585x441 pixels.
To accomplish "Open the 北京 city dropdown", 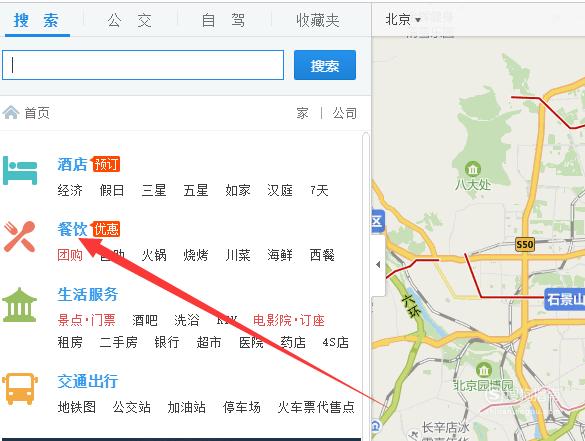I will (403, 19).
